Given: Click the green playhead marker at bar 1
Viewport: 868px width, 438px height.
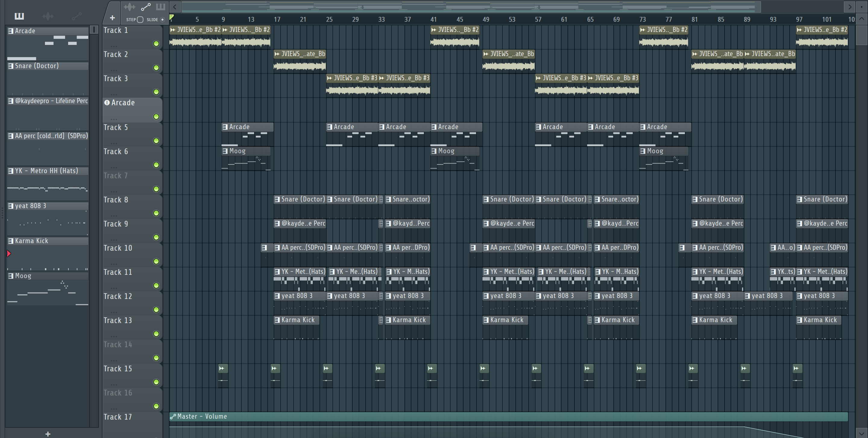Looking at the screenshot, I should [171, 17].
